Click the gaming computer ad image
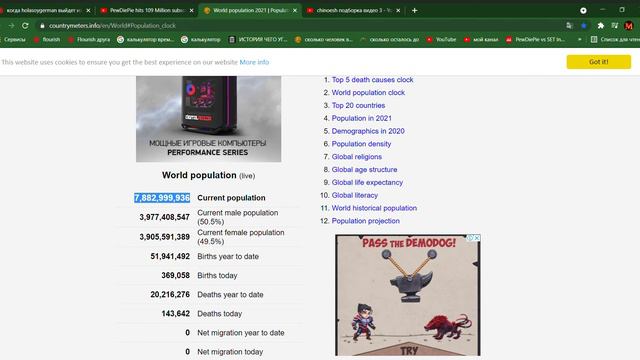Screen dimensions: 640x360 [x=208, y=119]
